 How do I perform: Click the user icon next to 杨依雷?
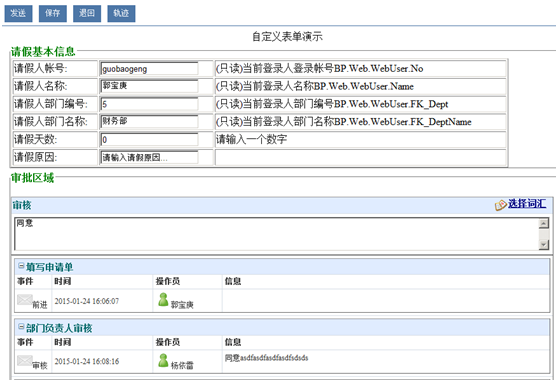pos(163,360)
